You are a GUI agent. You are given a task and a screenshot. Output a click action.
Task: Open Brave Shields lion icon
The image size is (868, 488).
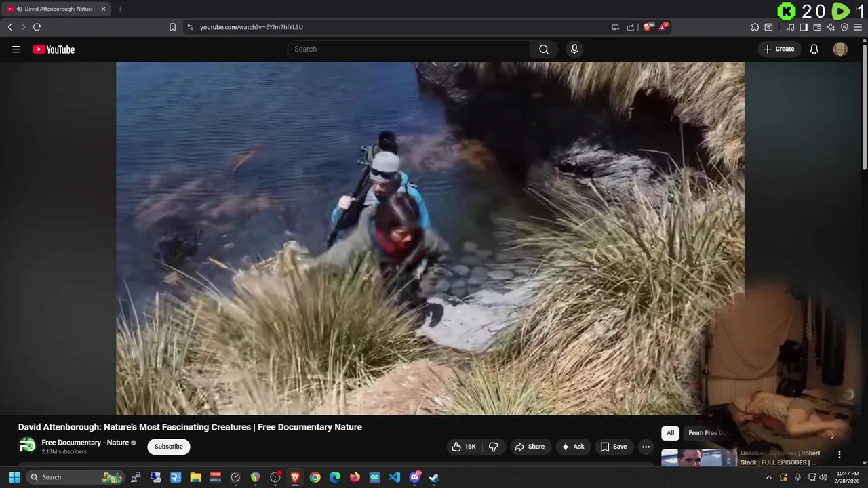[648, 27]
